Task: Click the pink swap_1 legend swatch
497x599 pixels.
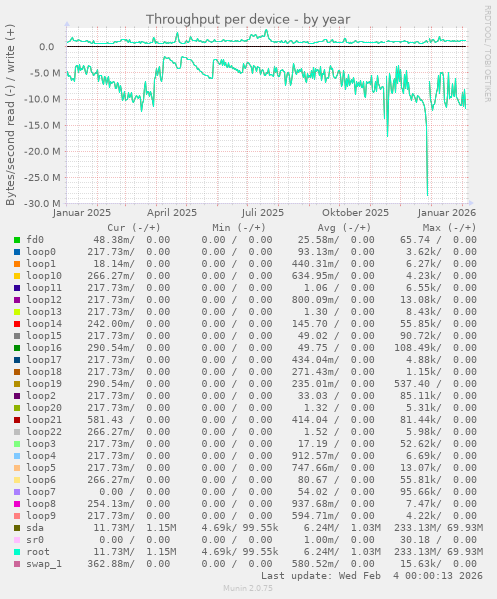Action: tap(17, 564)
